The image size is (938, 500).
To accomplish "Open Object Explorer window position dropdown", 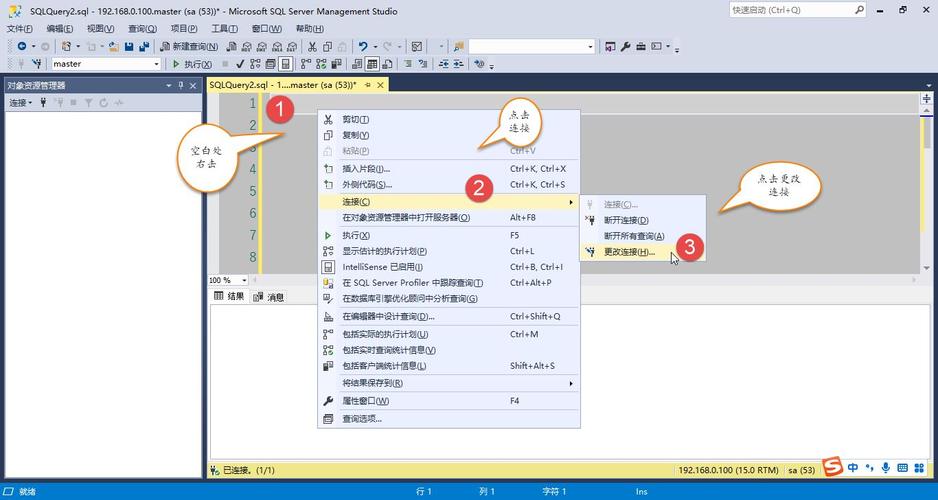I will coord(169,86).
